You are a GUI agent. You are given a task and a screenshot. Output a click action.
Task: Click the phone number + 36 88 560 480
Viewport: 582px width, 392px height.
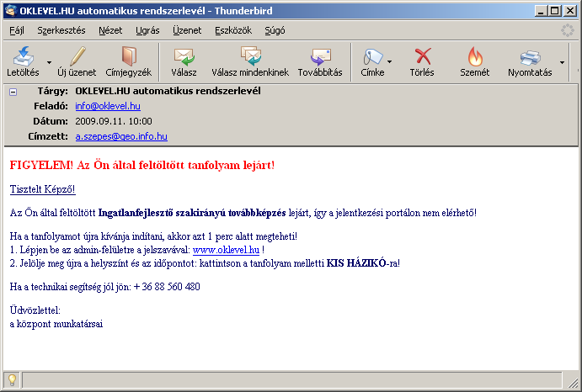[167, 287]
